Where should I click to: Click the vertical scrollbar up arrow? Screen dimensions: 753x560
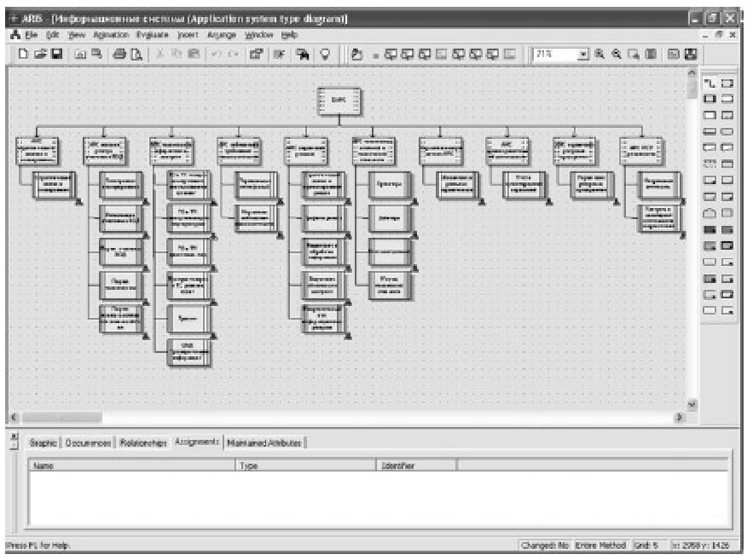tap(692, 73)
